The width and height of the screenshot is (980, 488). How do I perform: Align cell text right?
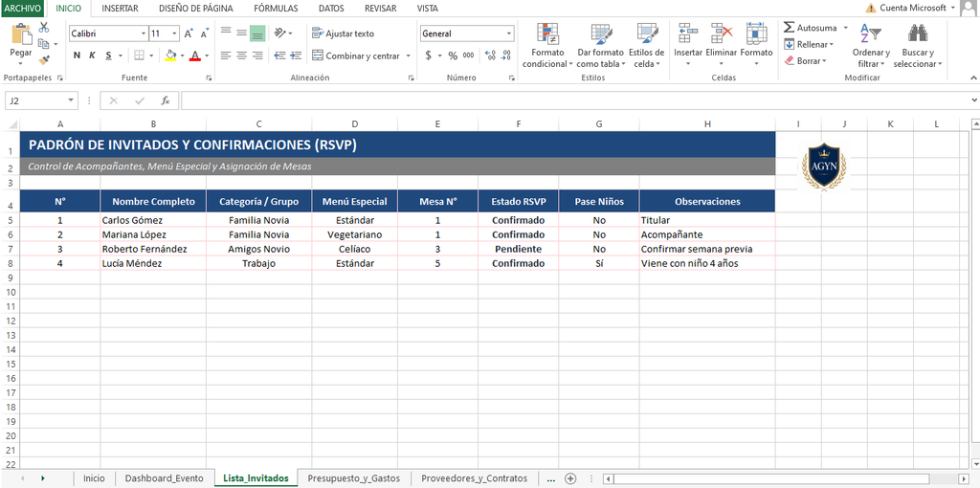coord(257,55)
